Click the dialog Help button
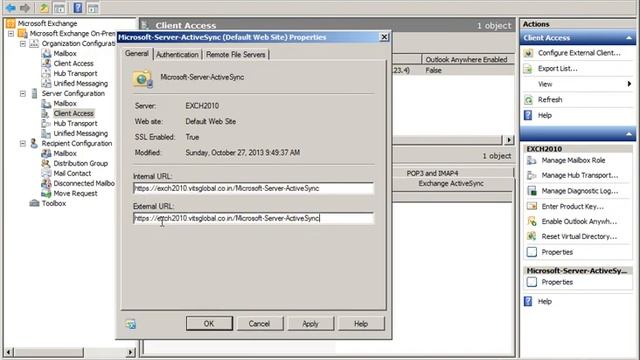640x360 pixels. pyautogui.click(x=361, y=323)
